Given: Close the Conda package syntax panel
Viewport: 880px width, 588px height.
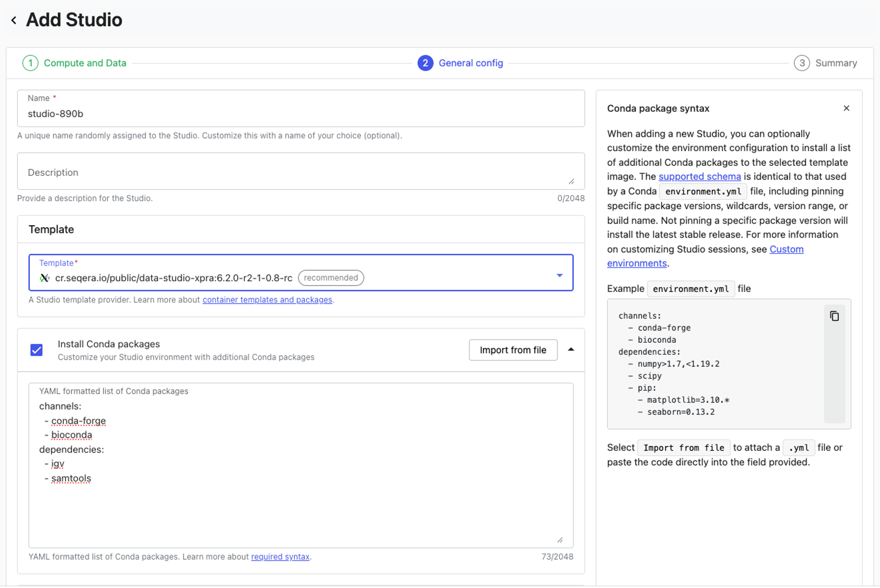Looking at the screenshot, I should [x=846, y=108].
